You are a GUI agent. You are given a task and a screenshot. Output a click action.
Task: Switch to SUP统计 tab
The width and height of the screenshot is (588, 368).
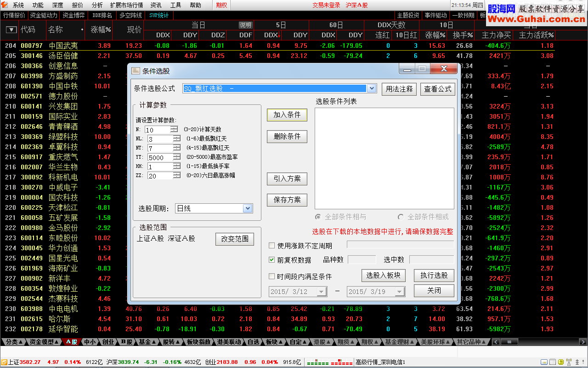click(159, 15)
